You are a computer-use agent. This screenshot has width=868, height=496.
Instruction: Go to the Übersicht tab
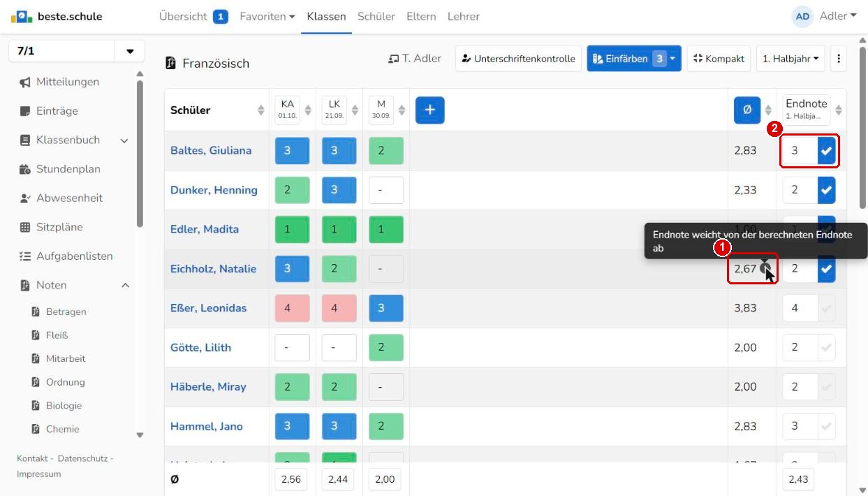193,16
